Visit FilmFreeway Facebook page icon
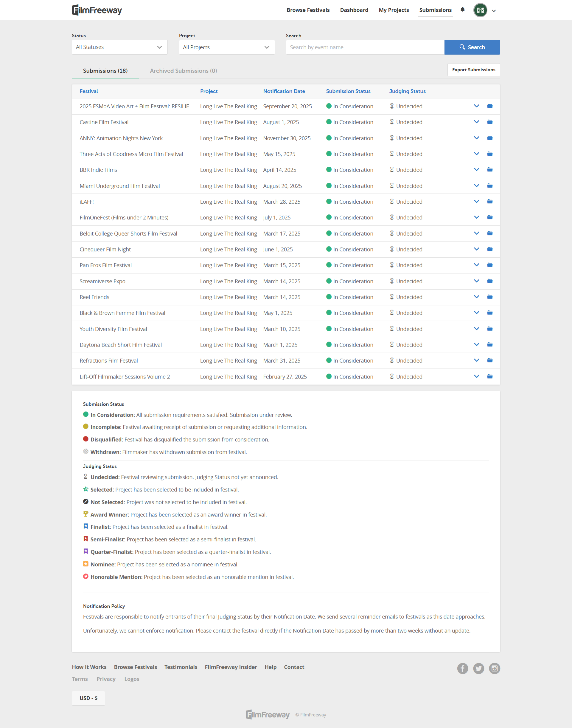This screenshot has width=572, height=728. [462, 668]
